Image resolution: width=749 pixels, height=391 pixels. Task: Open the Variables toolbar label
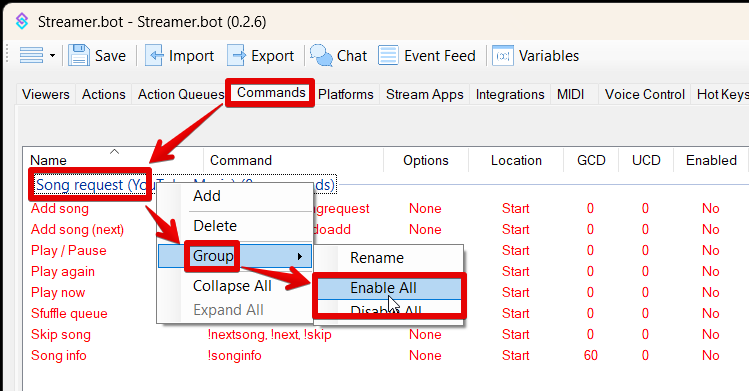point(549,56)
